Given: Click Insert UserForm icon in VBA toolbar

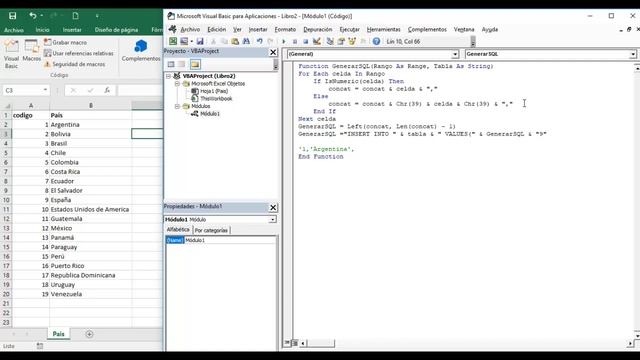Looking at the screenshot, I should pos(184,41).
